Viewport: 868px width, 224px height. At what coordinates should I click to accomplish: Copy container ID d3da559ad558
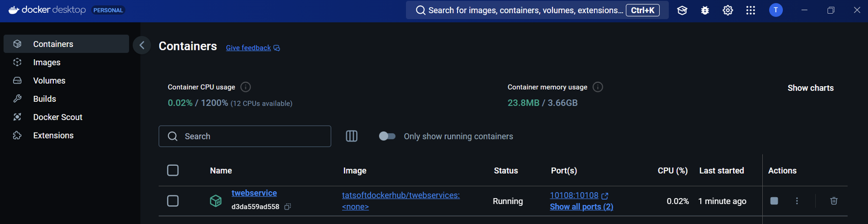pos(288,207)
